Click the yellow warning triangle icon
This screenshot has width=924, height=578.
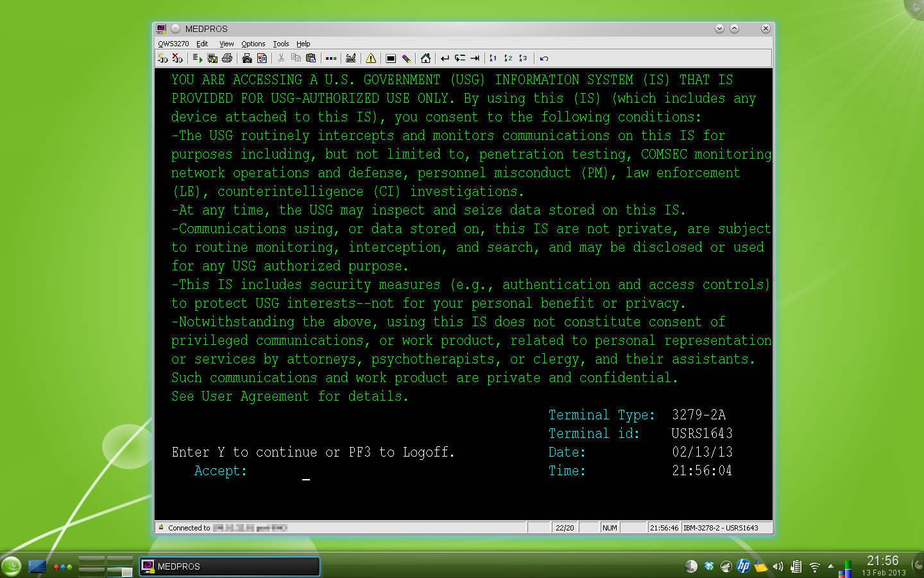371,58
